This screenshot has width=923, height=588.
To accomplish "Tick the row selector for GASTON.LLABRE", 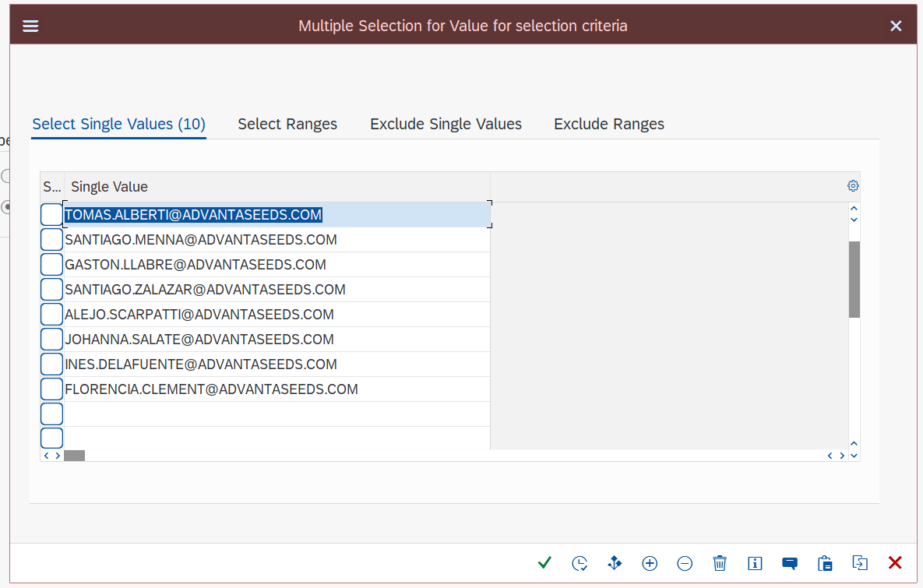I will pyautogui.click(x=52, y=264).
